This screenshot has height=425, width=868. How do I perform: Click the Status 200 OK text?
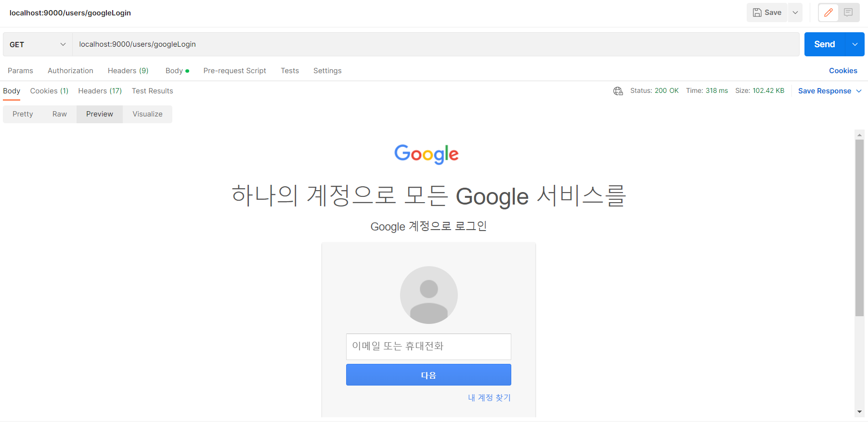pos(654,90)
